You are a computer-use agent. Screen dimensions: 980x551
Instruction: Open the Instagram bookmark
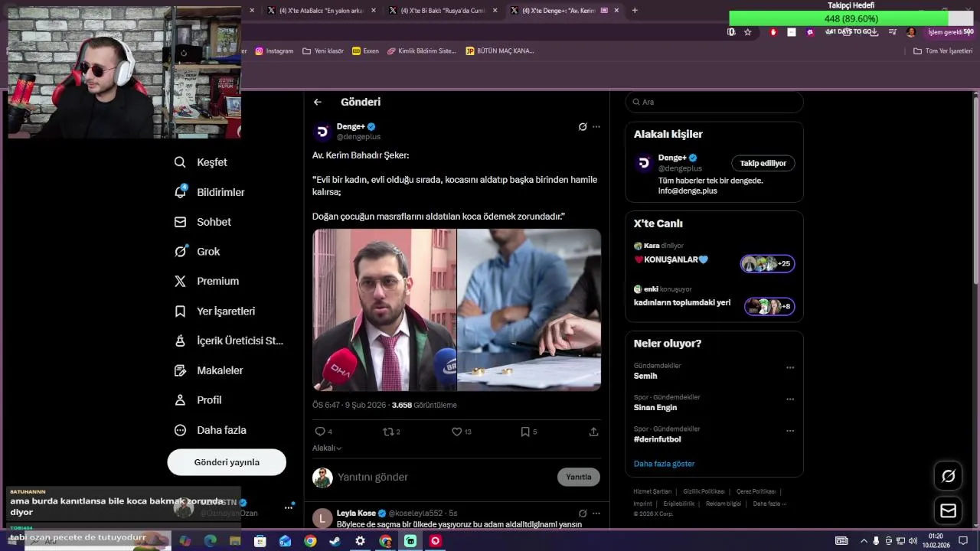click(274, 51)
